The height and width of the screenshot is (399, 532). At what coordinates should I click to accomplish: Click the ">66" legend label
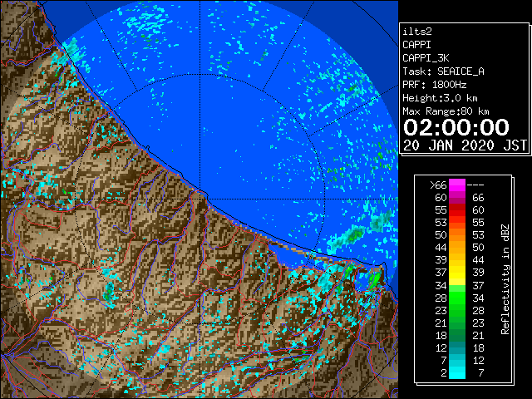coord(438,185)
